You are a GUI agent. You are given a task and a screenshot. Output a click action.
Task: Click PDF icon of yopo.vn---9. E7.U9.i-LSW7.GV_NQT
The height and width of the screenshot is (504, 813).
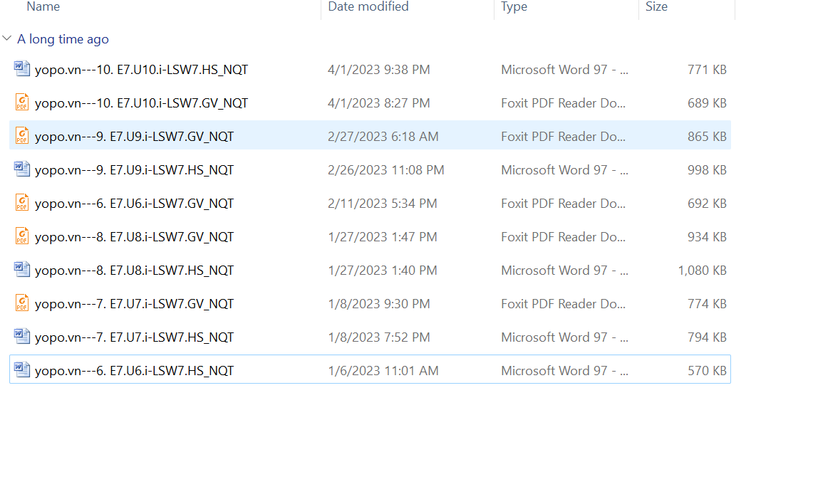[x=22, y=136]
